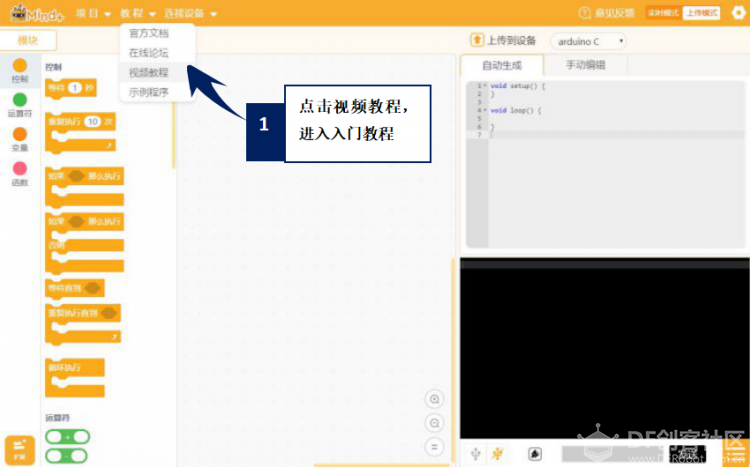Open the 教程 menu
Viewport: 750px width, 468px height.
[x=138, y=13]
